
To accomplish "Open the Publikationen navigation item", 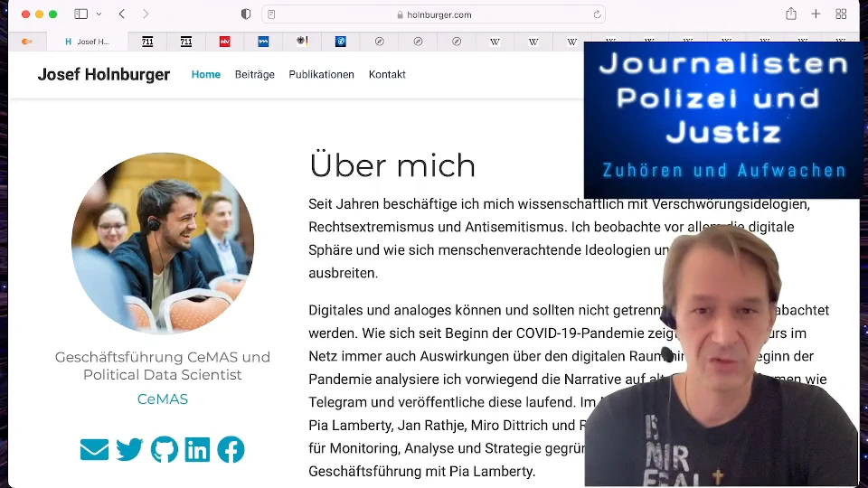I will pos(321,74).
